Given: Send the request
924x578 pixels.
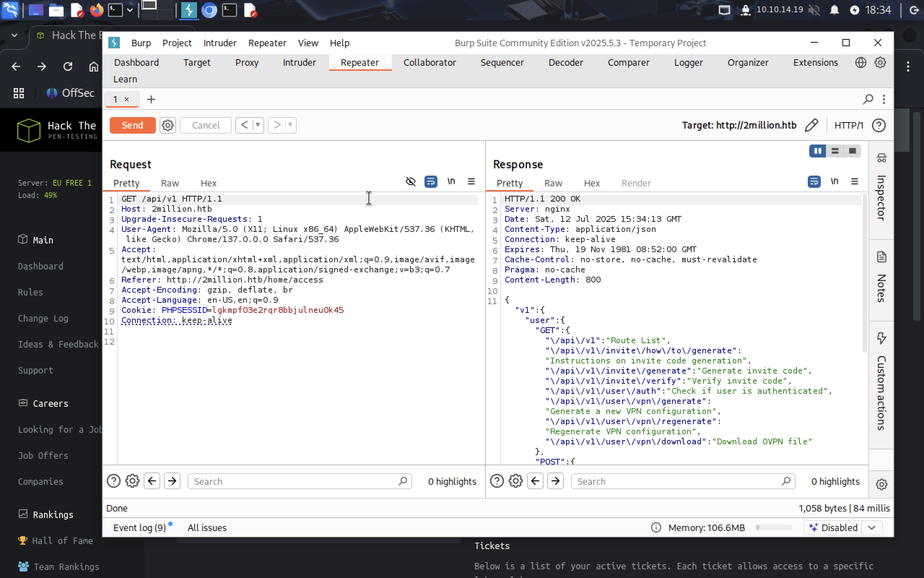Looking at the screenshot, I should [132, 125].
